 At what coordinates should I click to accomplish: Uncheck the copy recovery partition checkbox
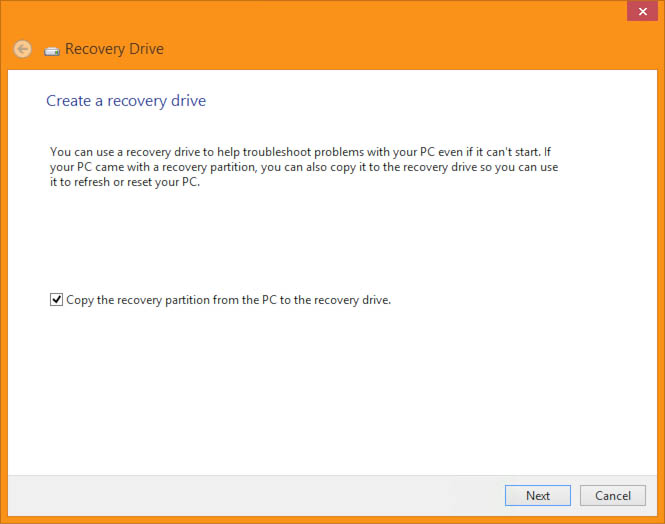56,299
